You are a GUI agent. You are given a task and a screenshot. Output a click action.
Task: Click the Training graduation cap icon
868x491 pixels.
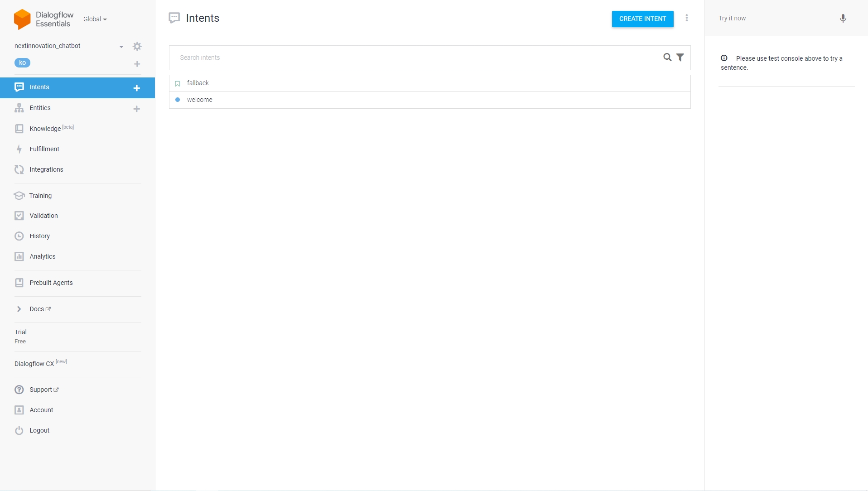tap(19, 196)
